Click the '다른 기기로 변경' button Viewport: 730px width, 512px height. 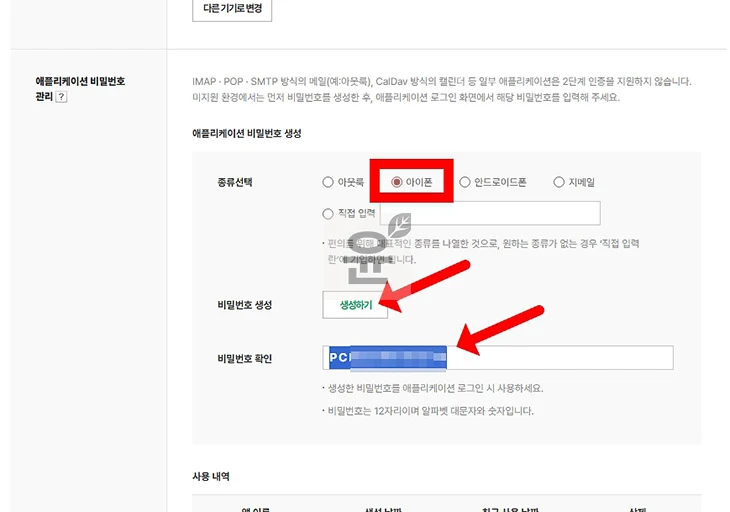pos(232,9)
